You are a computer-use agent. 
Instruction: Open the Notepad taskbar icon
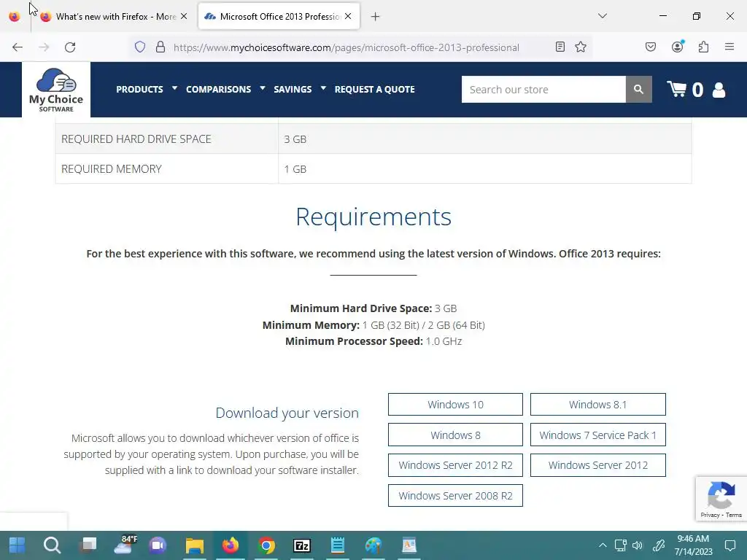click(338, 545)
